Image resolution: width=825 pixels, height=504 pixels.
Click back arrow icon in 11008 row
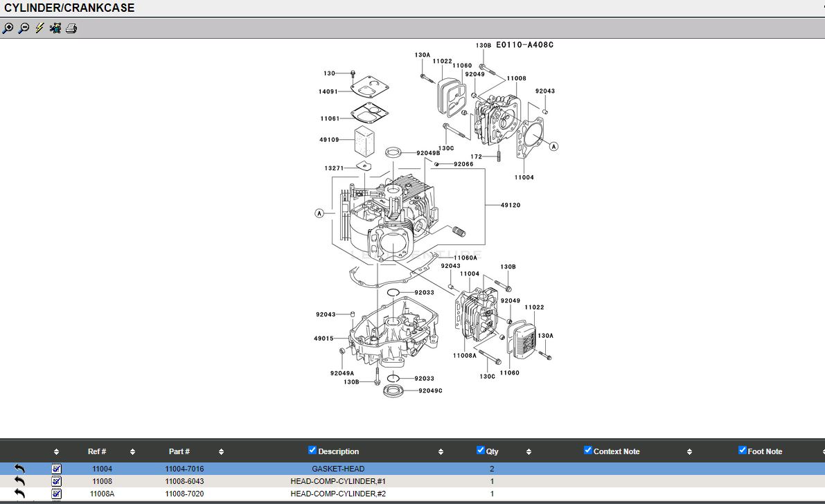click(x=19, y=481)
